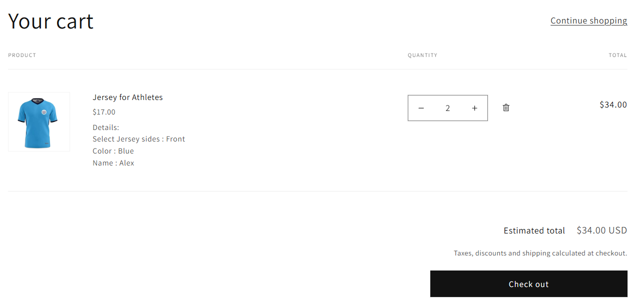The height and width of the screenshot is (305, 644).
Task: Click the quantity field showing 2
Action: point(448,108)
